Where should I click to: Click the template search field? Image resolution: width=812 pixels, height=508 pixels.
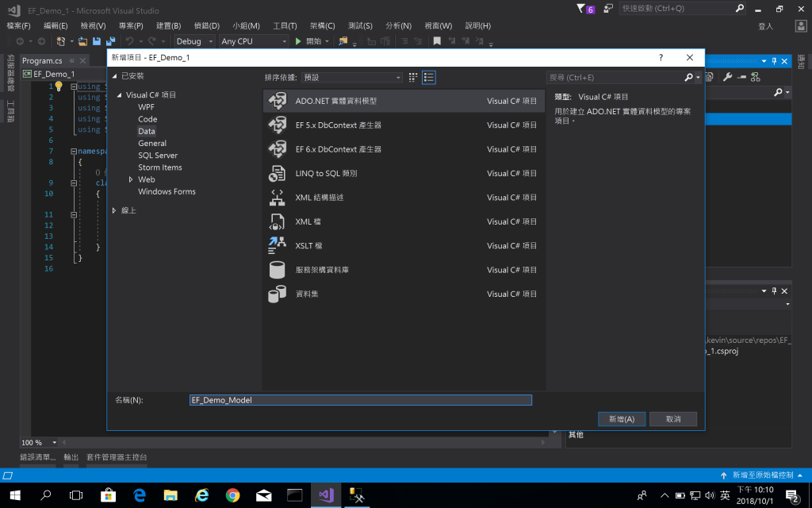click(x=616, y=77)
